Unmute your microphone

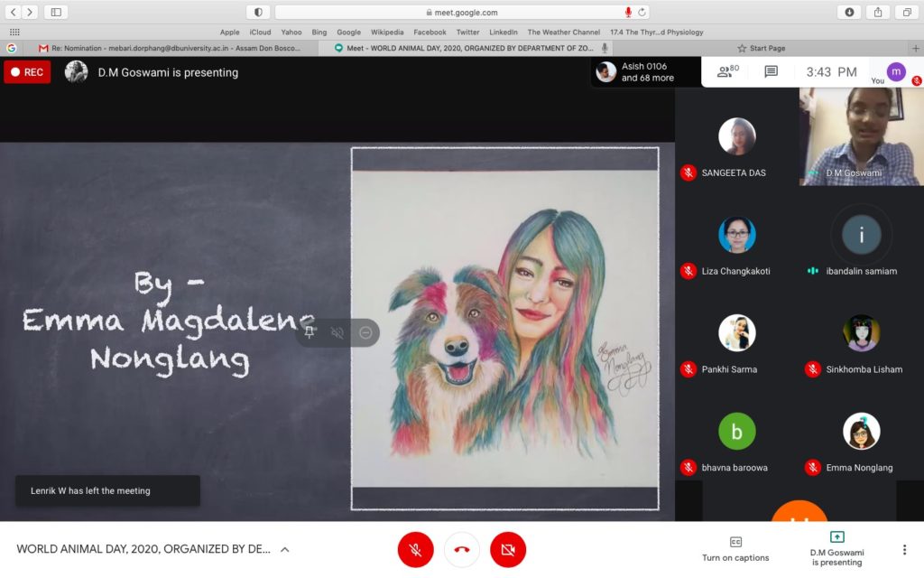click(x=415, y=550)
